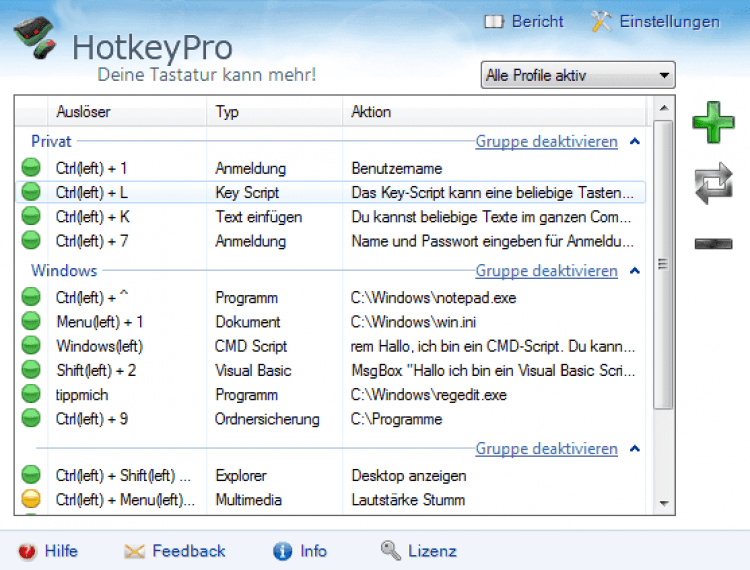This screenshot has width=750, height=570.
Task: Select the C:\Windows\notepad.exe action
Action: point(433,297)
